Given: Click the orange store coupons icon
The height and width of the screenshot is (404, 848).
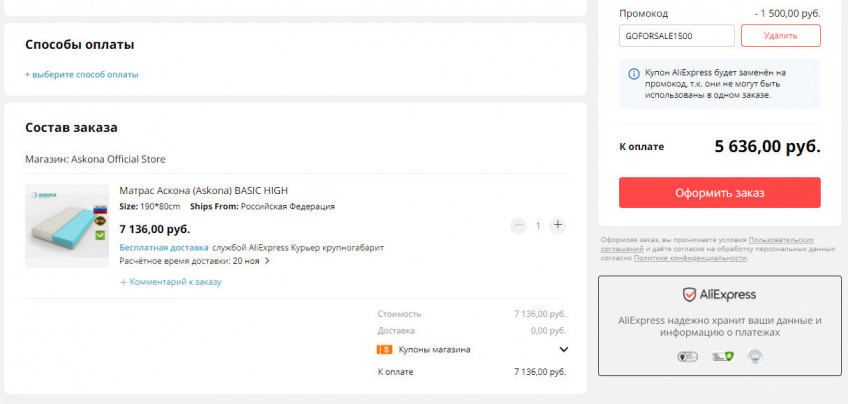Looking at the screenshot, I should (x=384, y=350).
